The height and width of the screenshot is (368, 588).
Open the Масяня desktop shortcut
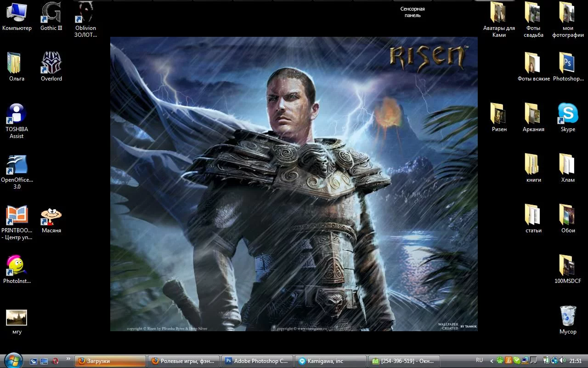(51, 216)
